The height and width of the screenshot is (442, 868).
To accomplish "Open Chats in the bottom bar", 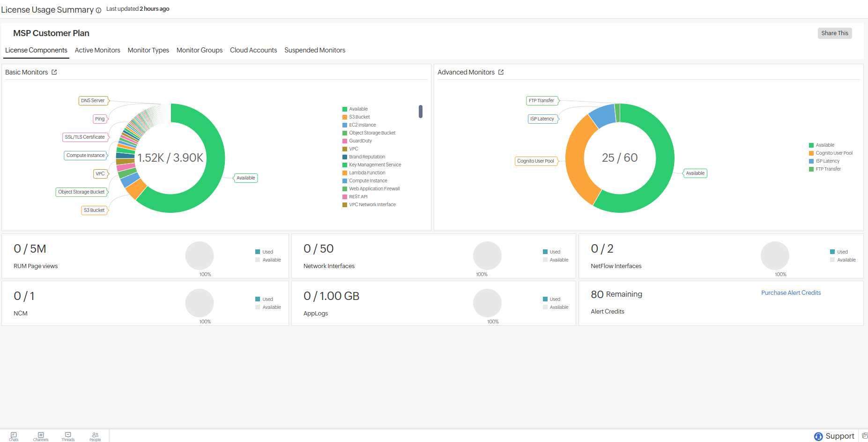I will (14, 436).
